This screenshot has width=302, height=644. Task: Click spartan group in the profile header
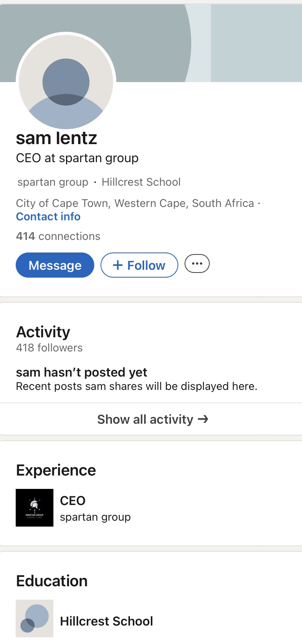click(53, 182)
